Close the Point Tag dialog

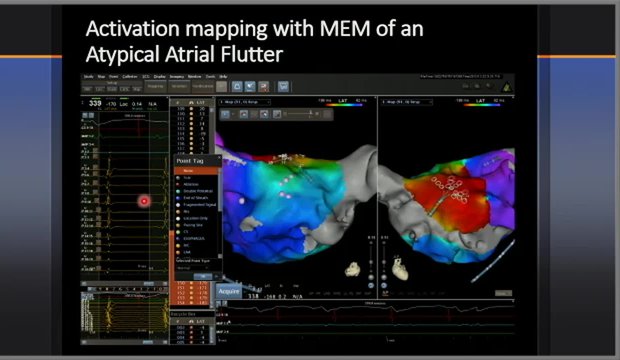tap(219, 157)
